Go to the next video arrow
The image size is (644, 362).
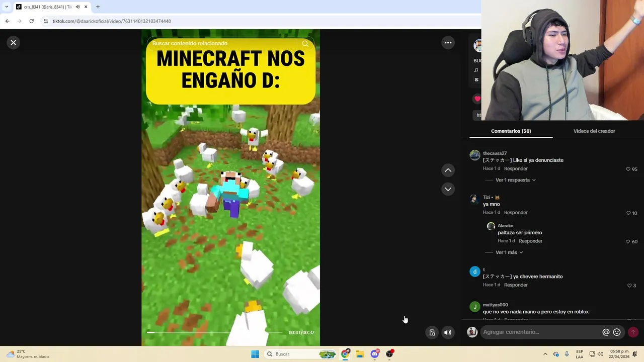[x=448, y=189]
